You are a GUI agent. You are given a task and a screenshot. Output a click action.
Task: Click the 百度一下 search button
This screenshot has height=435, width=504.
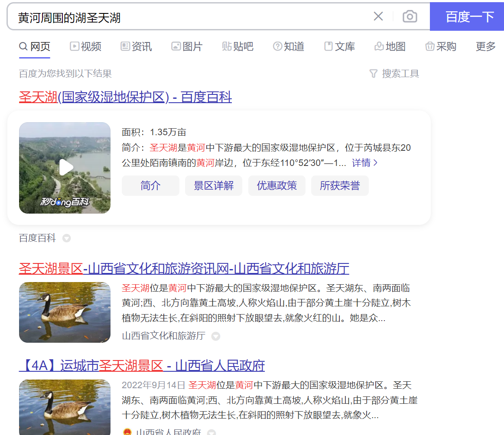[467, 16]
